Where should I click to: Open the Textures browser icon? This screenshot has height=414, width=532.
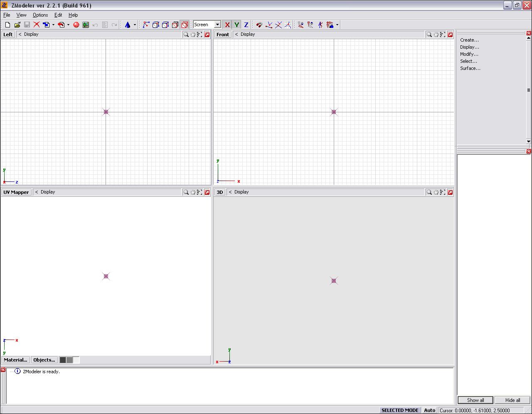(86, 25)
